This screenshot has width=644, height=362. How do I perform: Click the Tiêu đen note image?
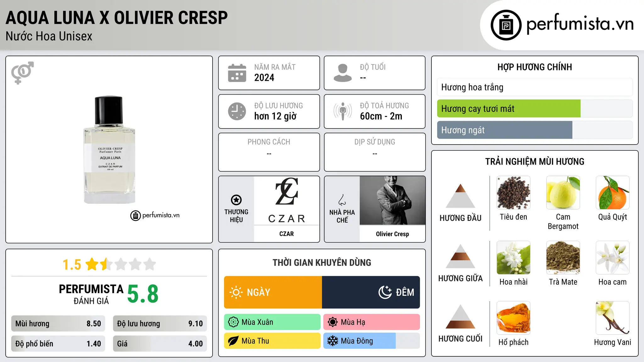(514, 193)
